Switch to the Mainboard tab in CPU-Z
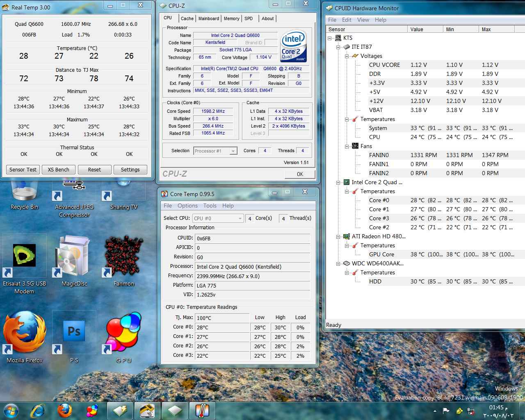 coord(209,18)
